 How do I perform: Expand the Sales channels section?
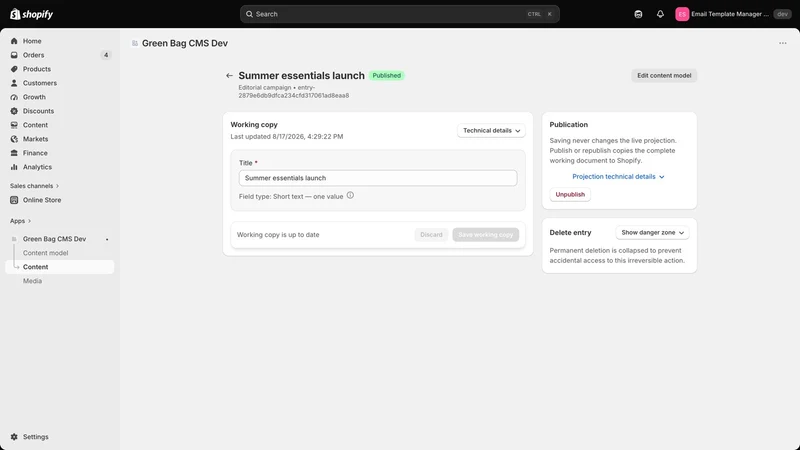[x=34, y=186]
